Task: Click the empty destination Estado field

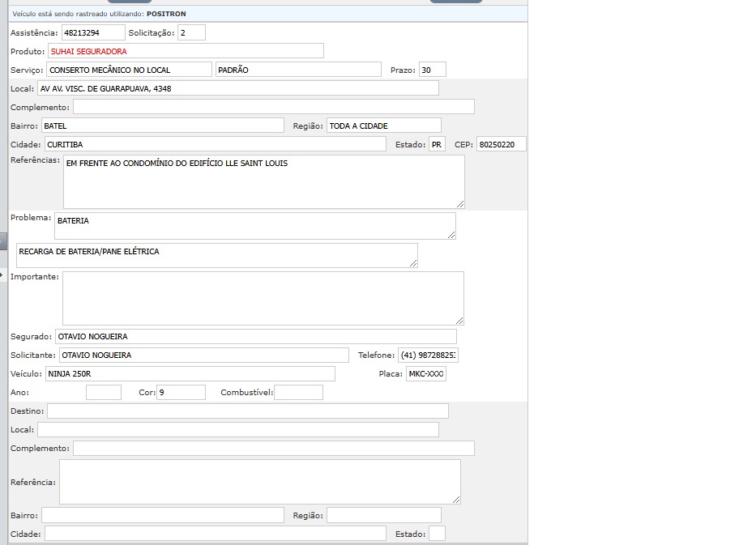Action: tap(437, 534)
